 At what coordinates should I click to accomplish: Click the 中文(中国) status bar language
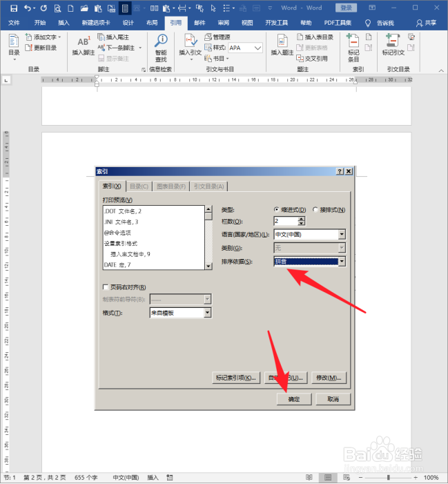click(126, 478)
